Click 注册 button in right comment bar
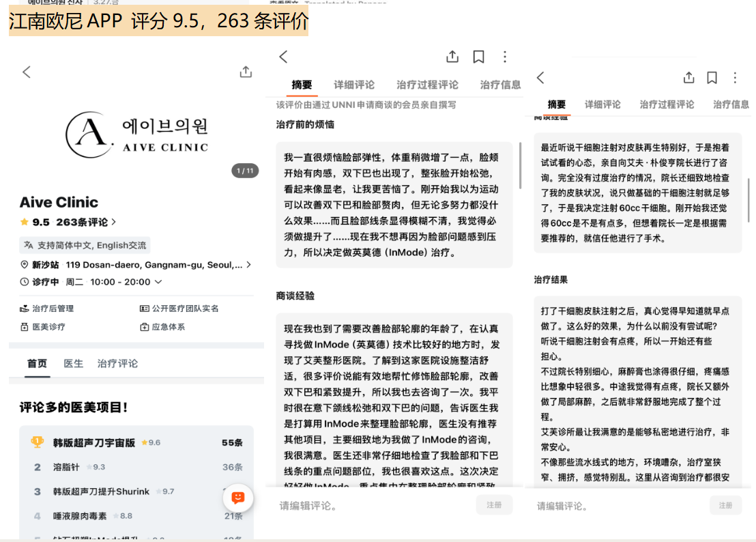 pos(725,505)
